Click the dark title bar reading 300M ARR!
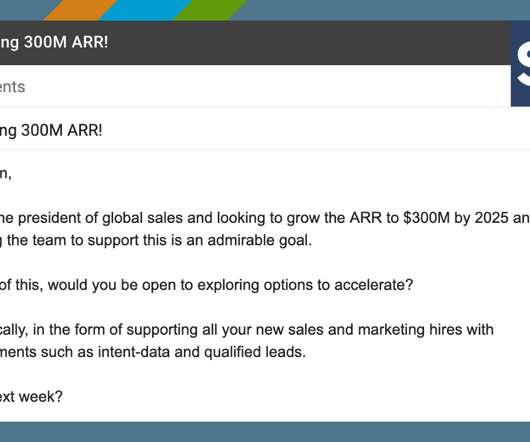This screenshot has height=442, width=530. 255,43
